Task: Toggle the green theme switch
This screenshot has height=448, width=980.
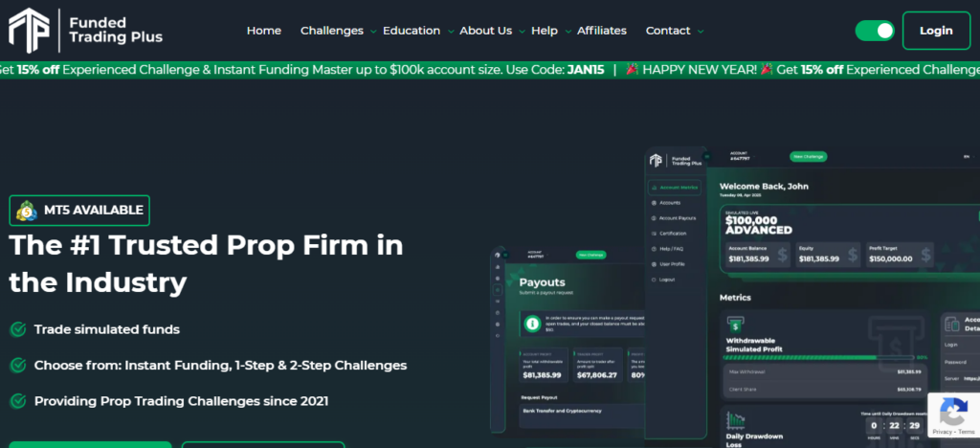Action: (875, 31)
